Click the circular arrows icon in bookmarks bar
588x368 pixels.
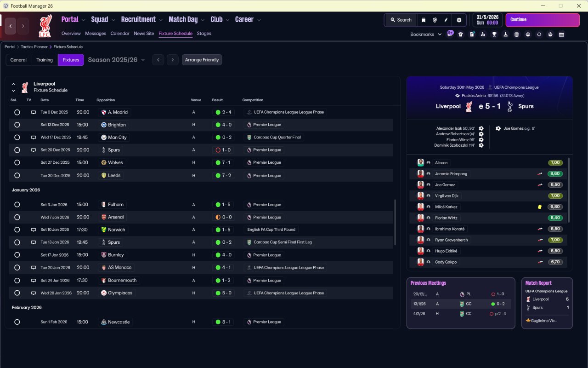539,34
